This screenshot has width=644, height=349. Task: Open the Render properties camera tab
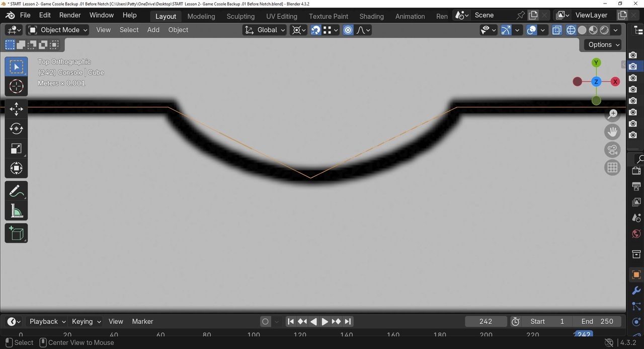[636, 171]
